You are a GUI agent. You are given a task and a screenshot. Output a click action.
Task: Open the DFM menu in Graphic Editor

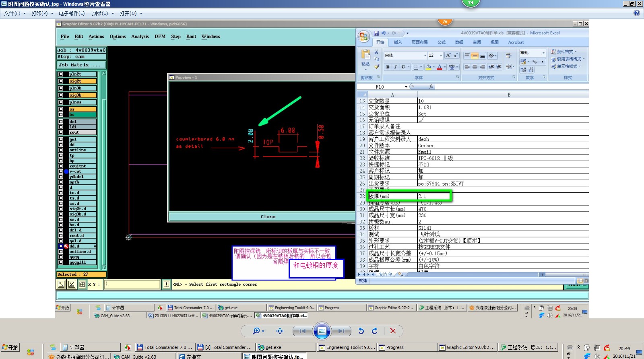(160, 37)
